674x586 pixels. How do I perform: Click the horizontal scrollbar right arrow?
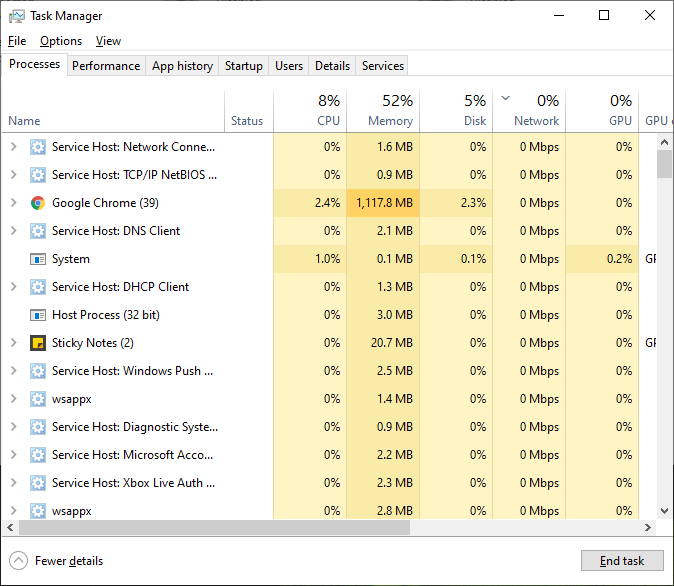[647, 527]
